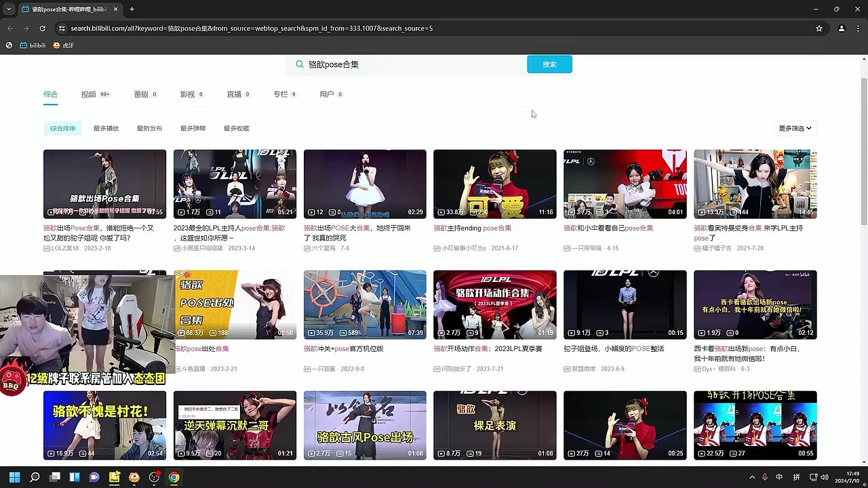Click the browser forward arrow
The image size is (868, 488).
(26, 28)
